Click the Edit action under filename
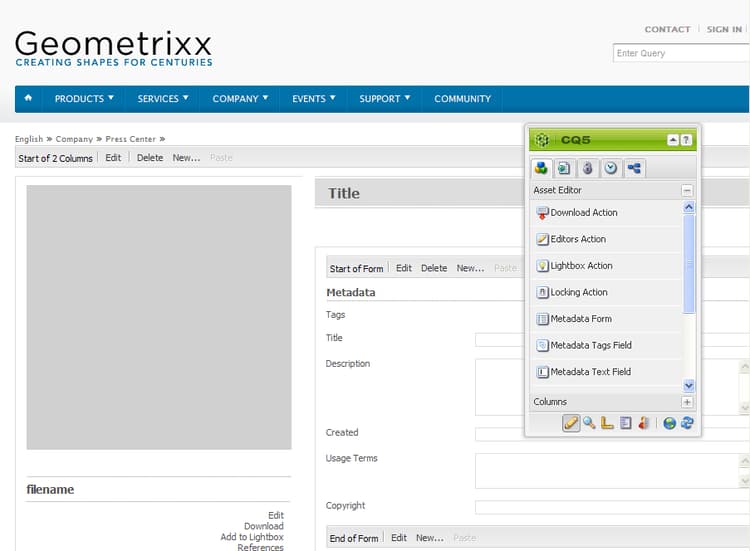The width and height of the screenshot is (750, 551). 276,515
